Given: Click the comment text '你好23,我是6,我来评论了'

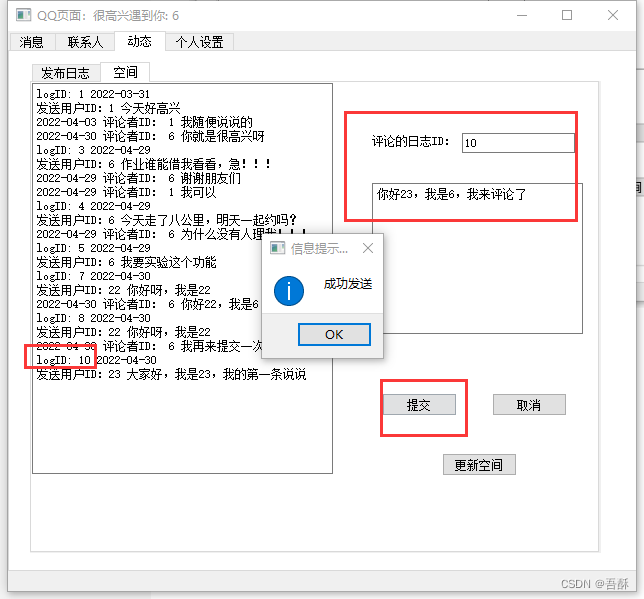Looking at the screenshot, I should [x=451, y=194].
